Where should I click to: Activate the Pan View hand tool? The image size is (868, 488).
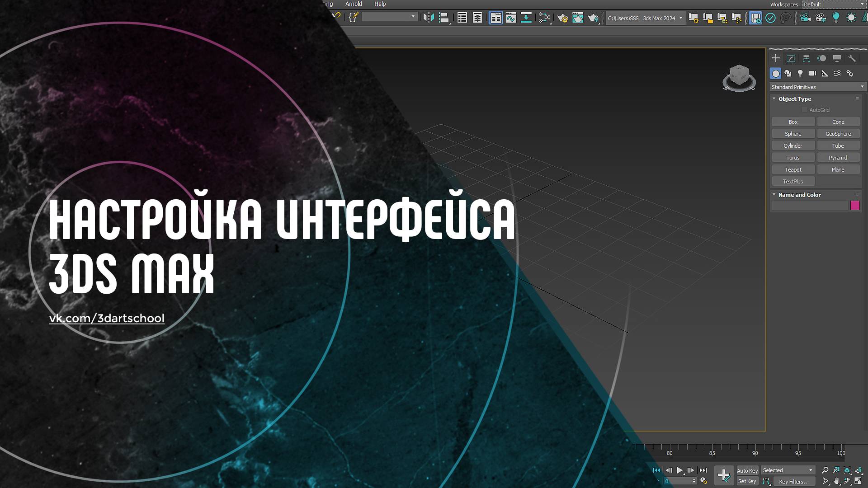pyautogui.click(x=836, y=481)
